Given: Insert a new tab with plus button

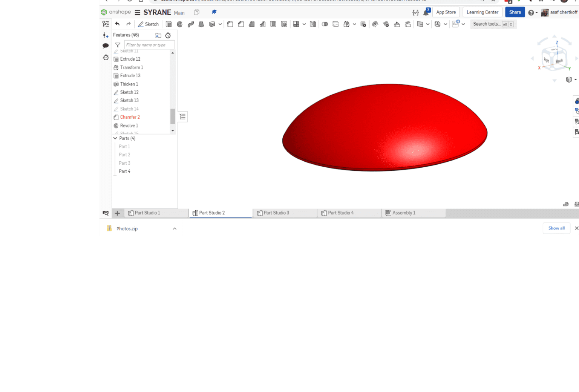Looking at the screenshot, I should (117, 213).
